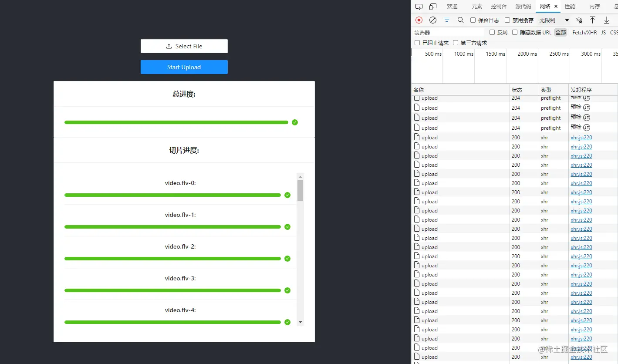Sort by the 发起程序 column header

click(593, 90)
